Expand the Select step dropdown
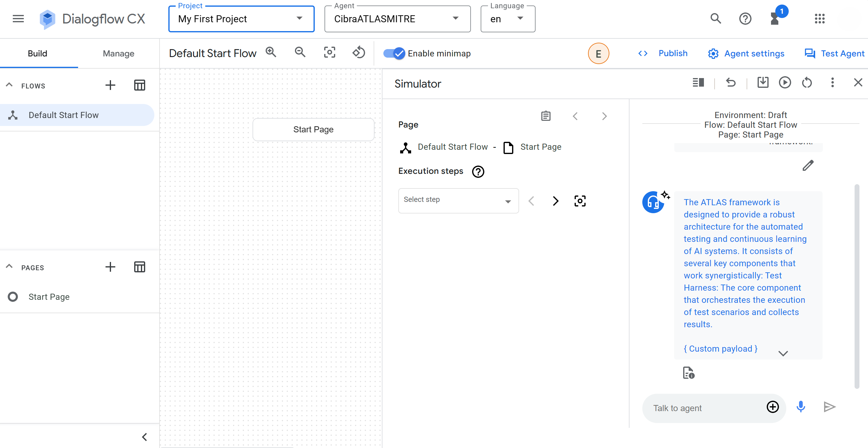 [458, 201]
